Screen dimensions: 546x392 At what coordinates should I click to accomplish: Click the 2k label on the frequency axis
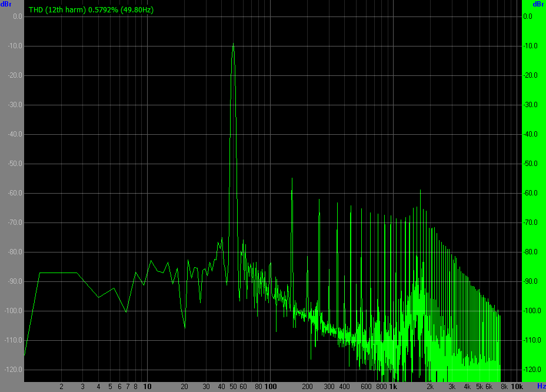coord(430,387)
